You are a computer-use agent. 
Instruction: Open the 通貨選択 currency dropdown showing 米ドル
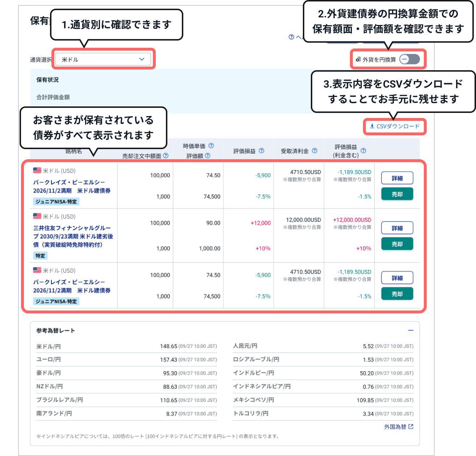pyautogui.click(x=103, y=59)
